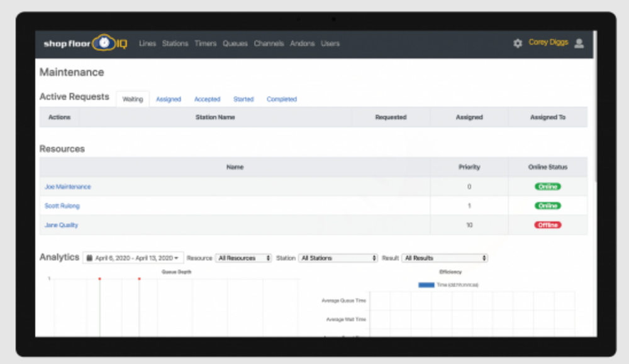Viewport: 629px width, 364px height.
Task: View the Assigned requests tab
Action: point(169,99)
